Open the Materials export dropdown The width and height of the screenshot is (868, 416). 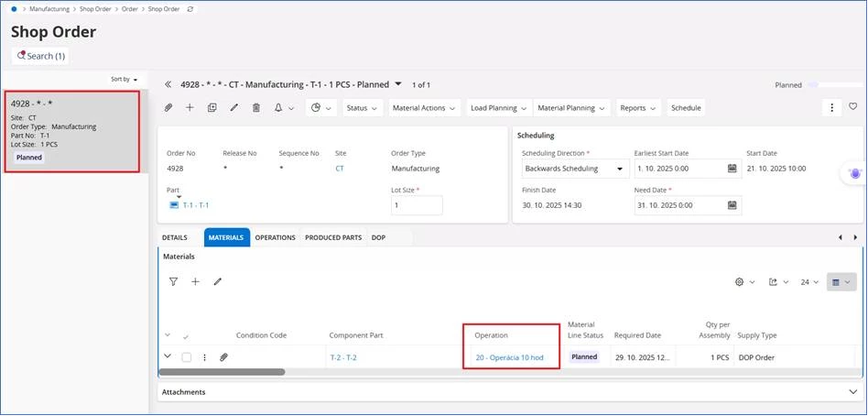coord(777,282)
